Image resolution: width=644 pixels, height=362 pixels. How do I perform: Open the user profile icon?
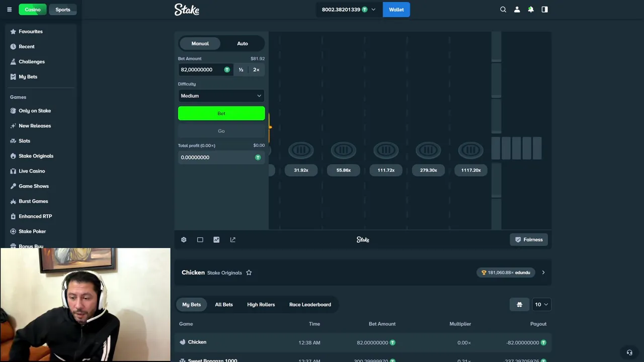point(517,10)
